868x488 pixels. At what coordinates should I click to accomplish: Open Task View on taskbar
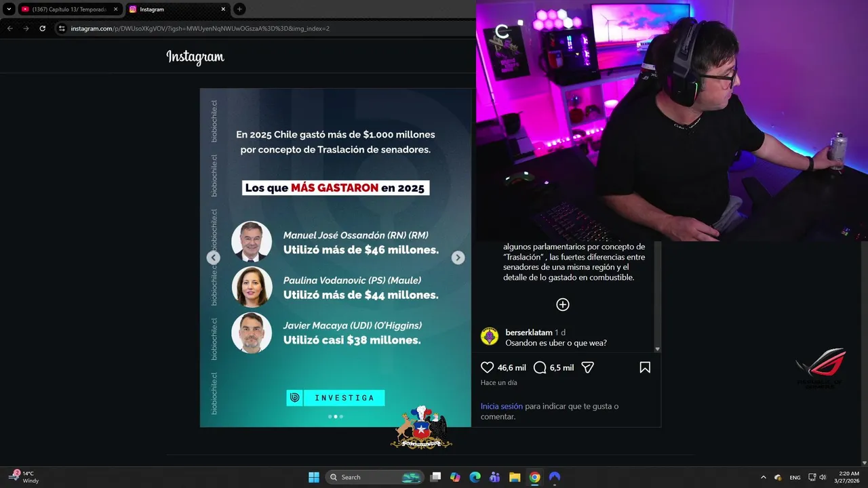point(435,477)
